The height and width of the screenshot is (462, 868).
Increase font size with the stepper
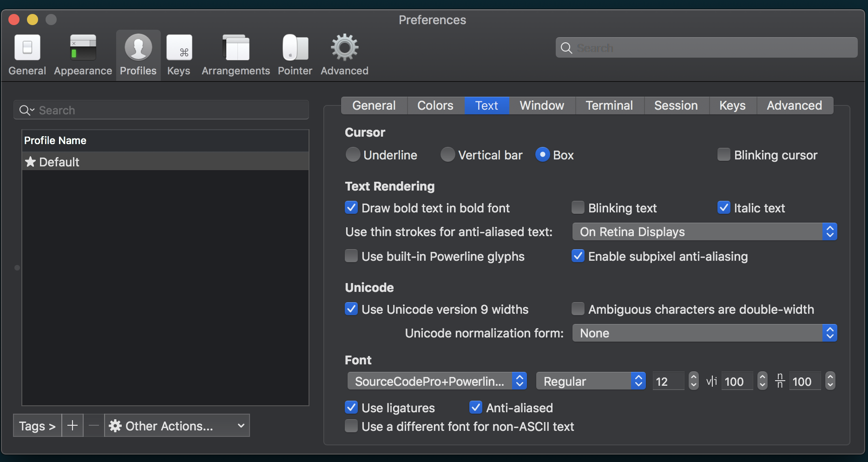click(x=693, y=377)
